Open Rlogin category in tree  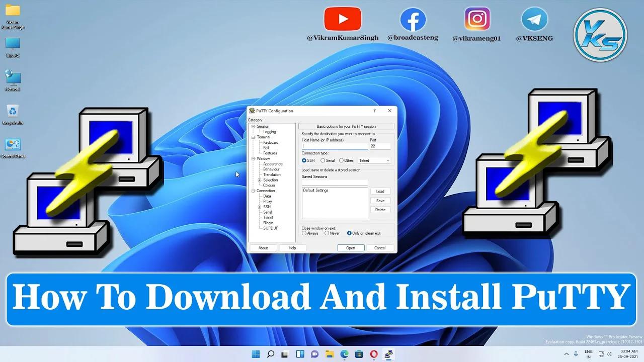268,223
